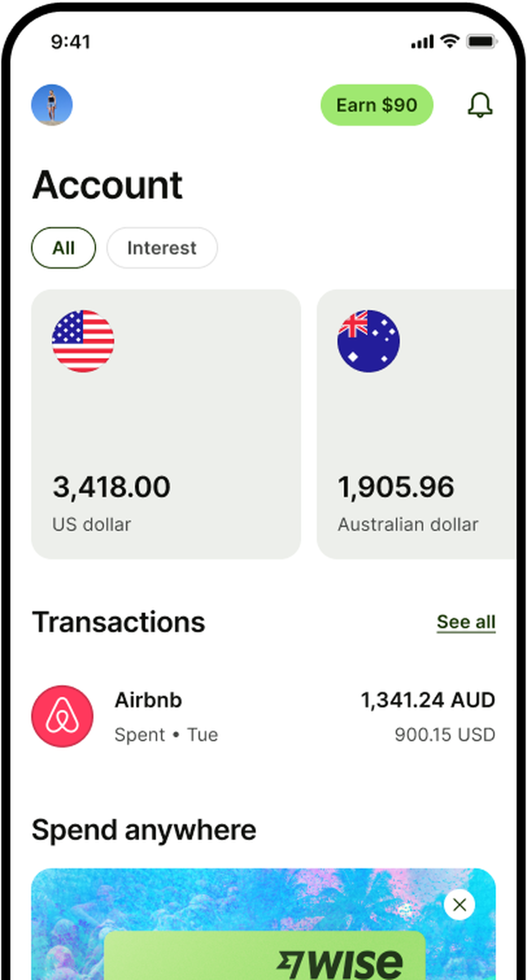Tap the Airbnb logo icon

pyautogui.click(x=62, y=716)
